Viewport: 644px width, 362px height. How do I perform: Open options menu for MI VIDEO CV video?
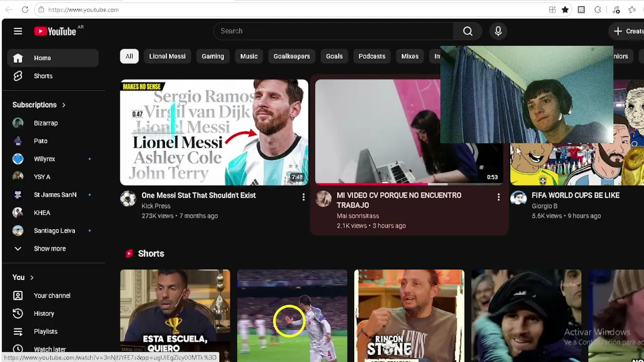[x=499, y=198]
